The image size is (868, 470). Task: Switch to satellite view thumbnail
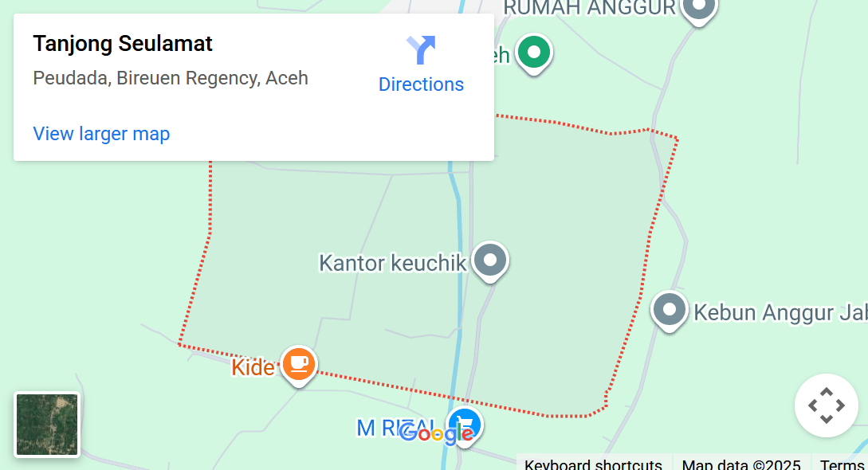point(47,425)
